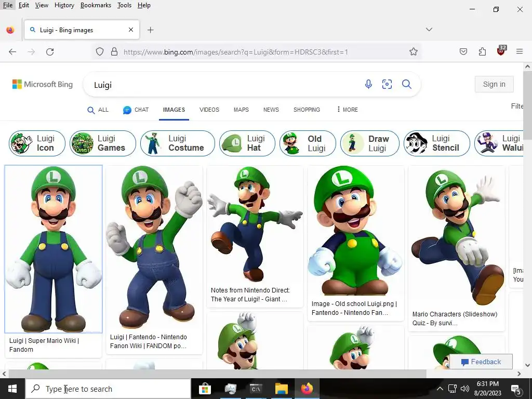Image resolution: width=532 pixels, height=399 pixels.
Task: Switch to the ALL results tab
Action: 98,110
